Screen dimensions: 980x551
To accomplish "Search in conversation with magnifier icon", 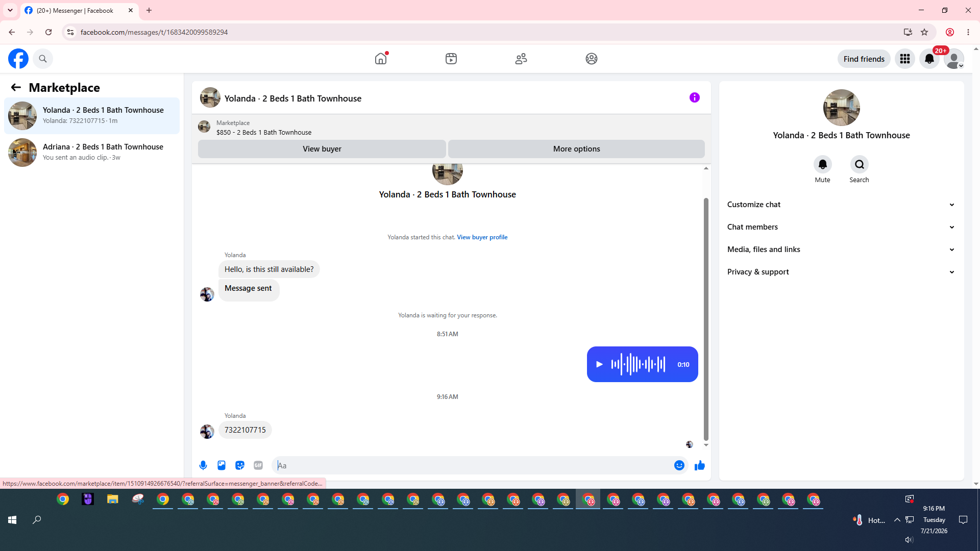I will point(860,164).
